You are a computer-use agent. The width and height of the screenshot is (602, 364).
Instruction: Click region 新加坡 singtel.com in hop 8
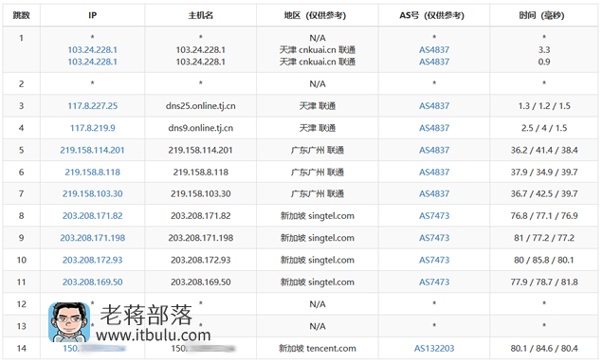coord(318,216)
